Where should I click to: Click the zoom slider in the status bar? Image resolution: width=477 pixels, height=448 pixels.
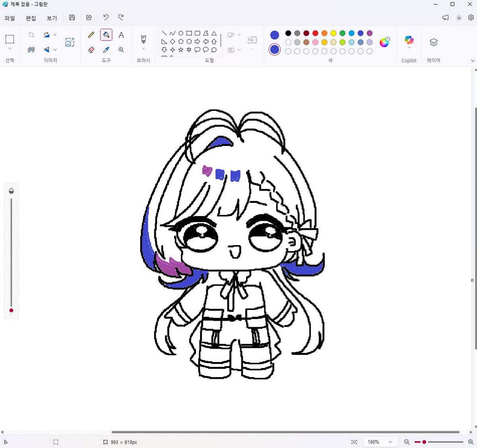tap(438, 442)
